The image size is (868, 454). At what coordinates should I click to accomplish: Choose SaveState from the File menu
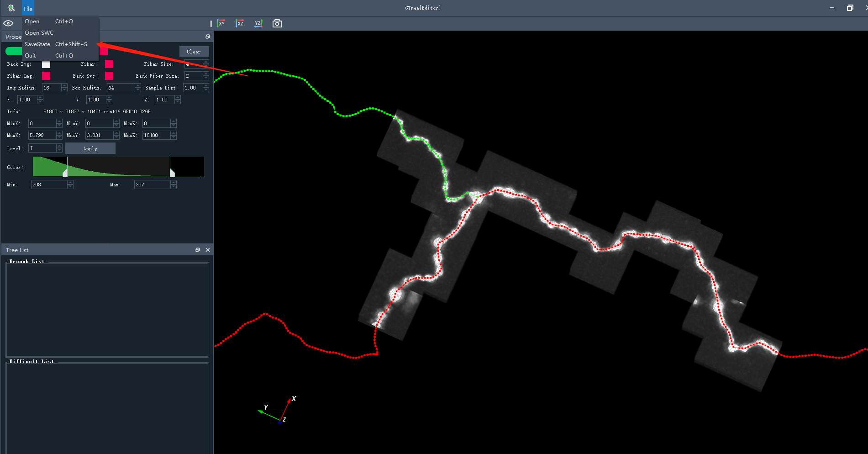click(37, 44)
